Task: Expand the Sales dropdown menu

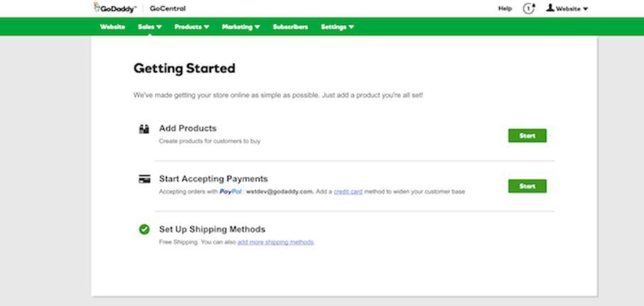Action: coord(150,27)
